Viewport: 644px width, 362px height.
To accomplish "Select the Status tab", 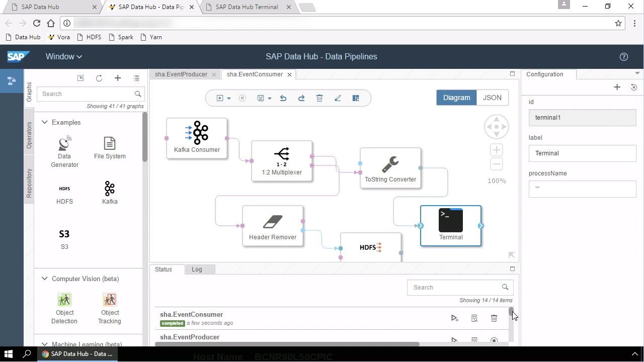I will coord(164,269).
